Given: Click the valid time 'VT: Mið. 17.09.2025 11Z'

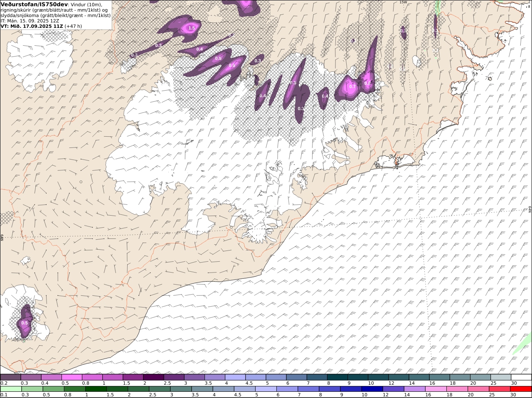Looking at the screenshot, I should click(x=32, y=26).
